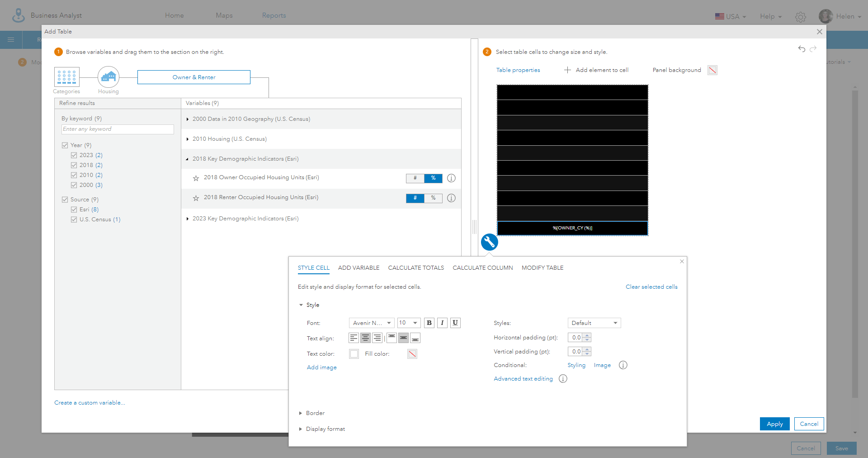Star the 2018 Renter Occupied Housing Units variable

196,198
